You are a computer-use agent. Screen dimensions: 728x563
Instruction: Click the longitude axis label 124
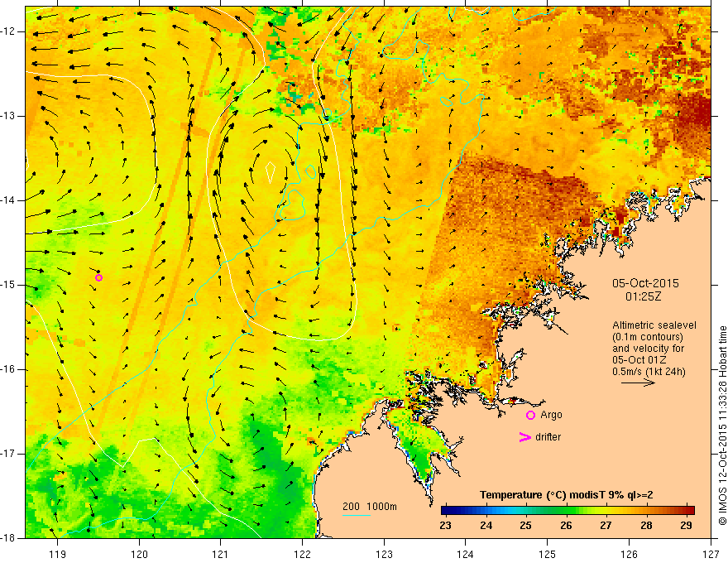point(466,554)
